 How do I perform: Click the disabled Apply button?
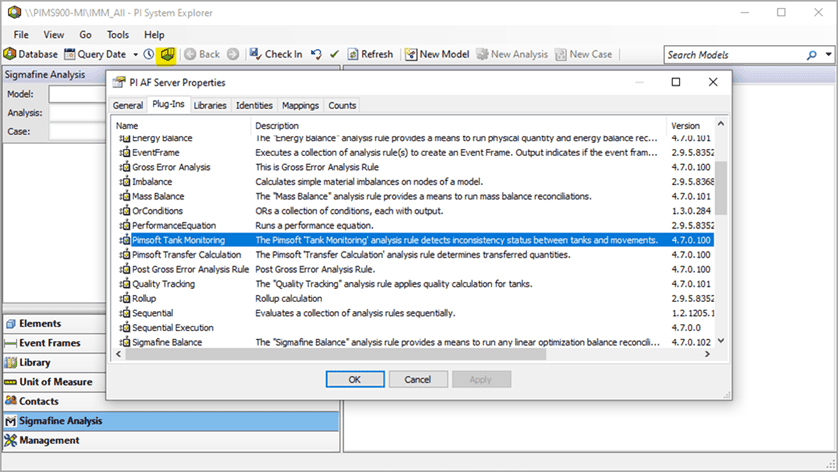click(x=481, y=380)
